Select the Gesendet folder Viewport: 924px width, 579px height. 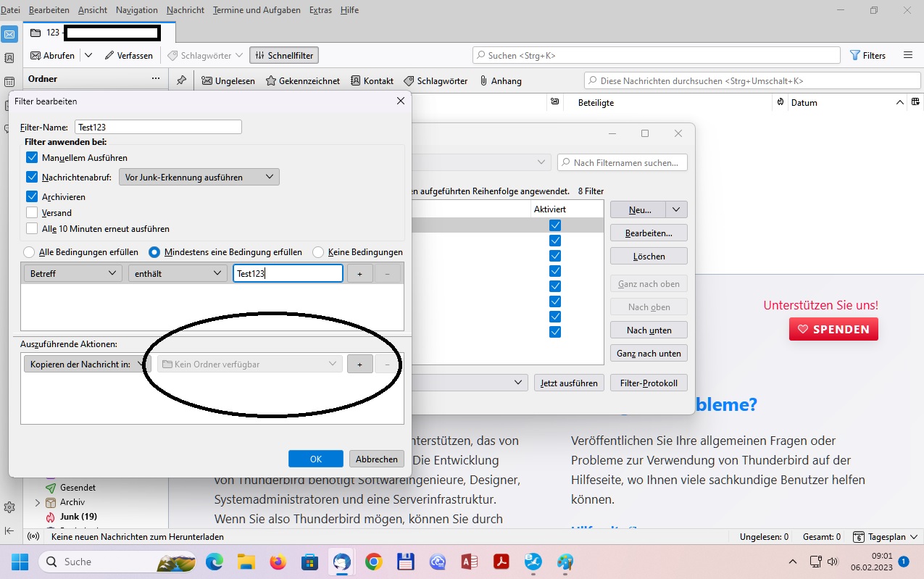78,488
